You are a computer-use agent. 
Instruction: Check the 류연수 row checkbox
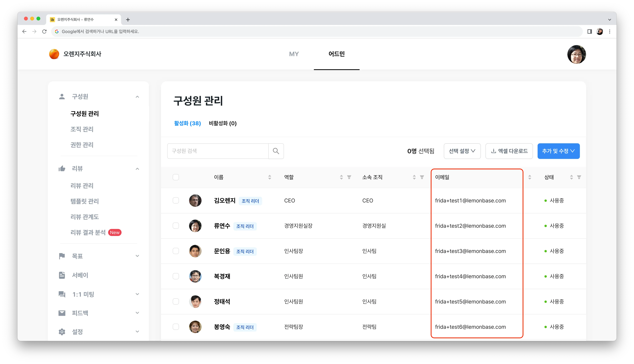pyautogui.click(x=176, y=226)
